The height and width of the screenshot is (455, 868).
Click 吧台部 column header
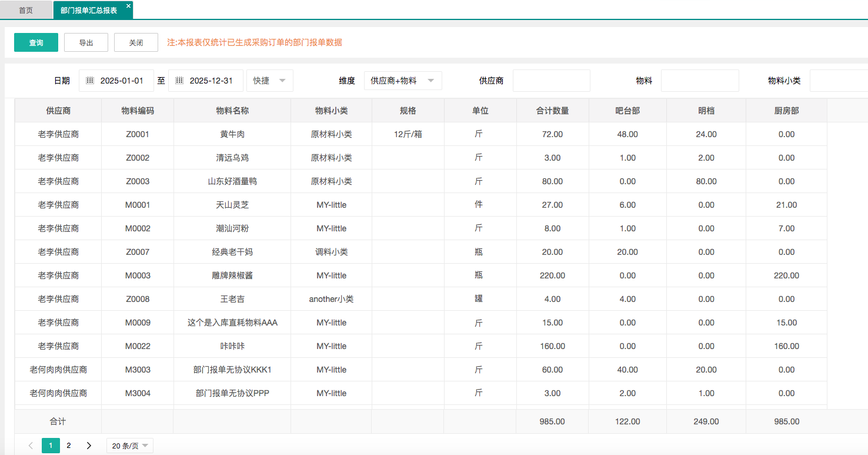(627, 111)
